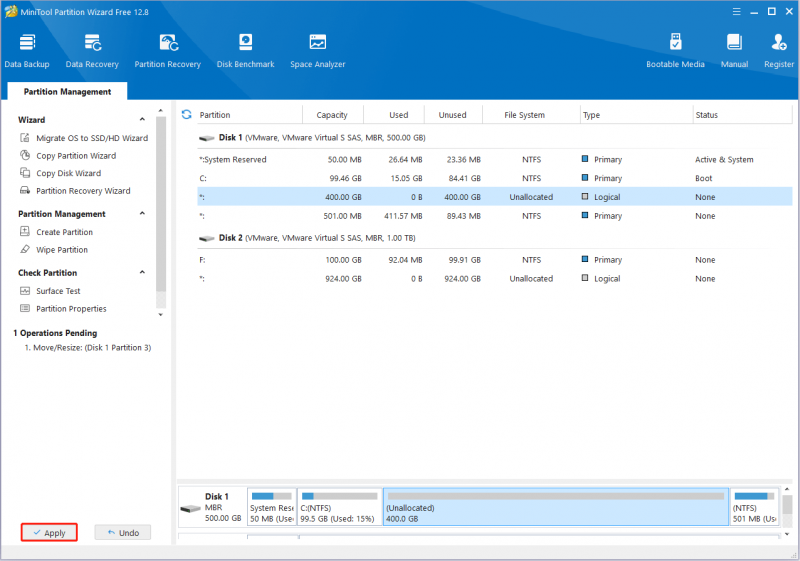
Task: Collapse the Wizard section
Action: tap(142, 119)
